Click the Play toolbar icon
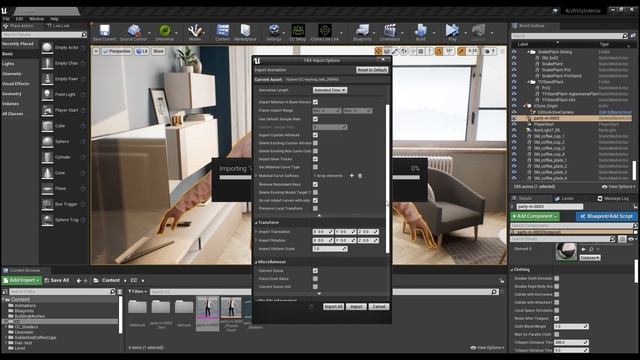This screenshot has height=360, width=640. [452, 32]
